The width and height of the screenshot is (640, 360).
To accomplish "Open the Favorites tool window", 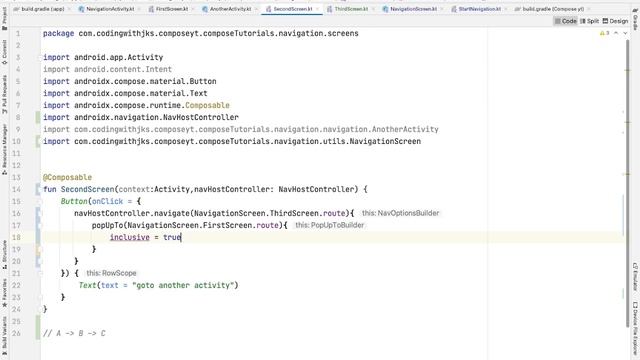I will point(4,293).
